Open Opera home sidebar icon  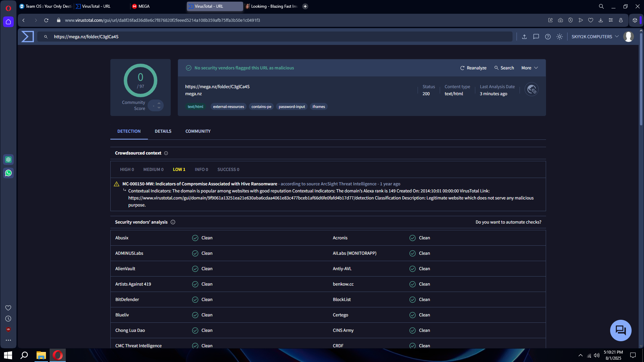[8, 22]
